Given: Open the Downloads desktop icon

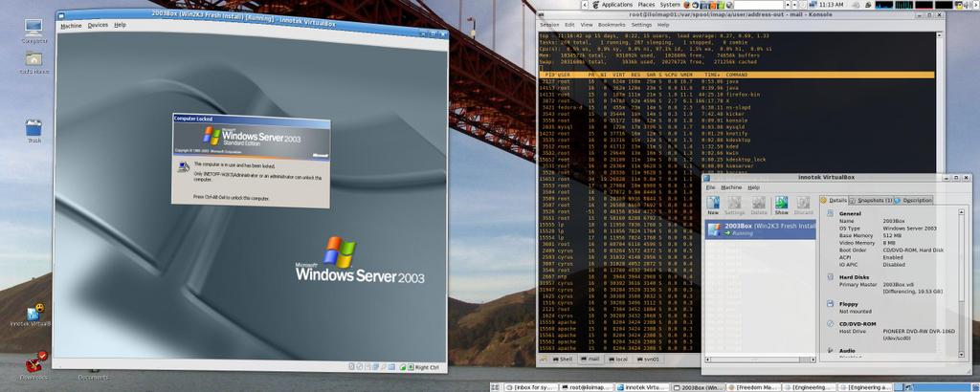Looking at the screenshot, I should coord(33,366).
